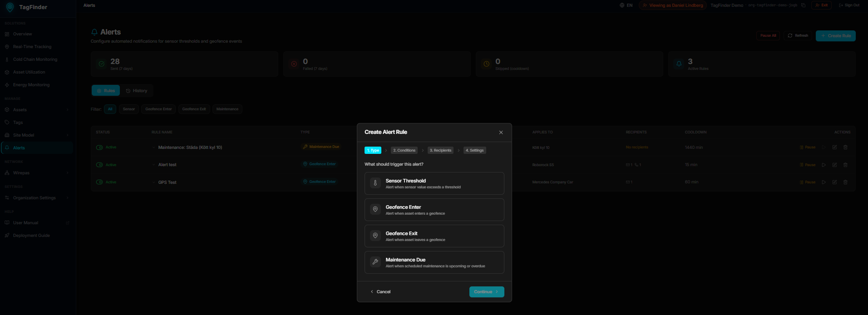This screenshot has width=868, height=315.
Task: Refresh the alerts list
Action: tap(798, 35)
